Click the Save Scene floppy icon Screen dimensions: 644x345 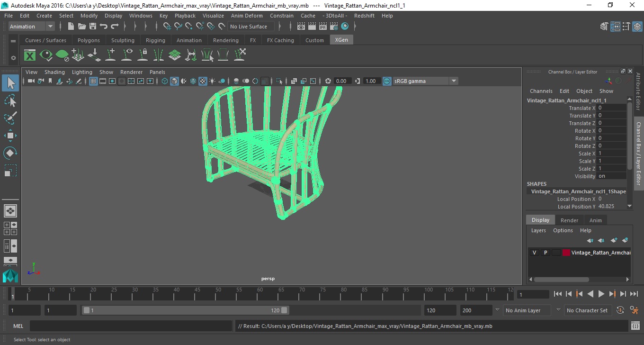pos(93,27)
